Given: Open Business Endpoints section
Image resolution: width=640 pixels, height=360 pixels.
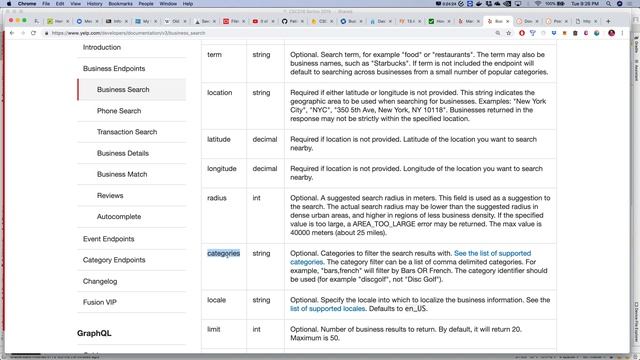Looking at the screenshot, I should coord(114,69).
